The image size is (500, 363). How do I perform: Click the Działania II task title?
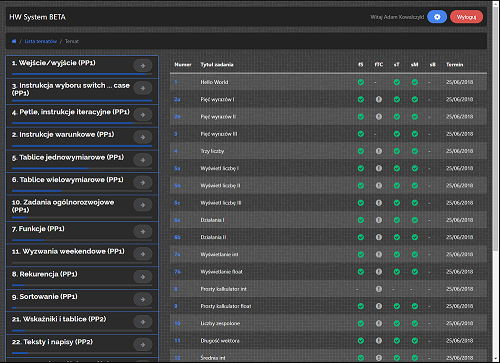(x=213, y=237)
